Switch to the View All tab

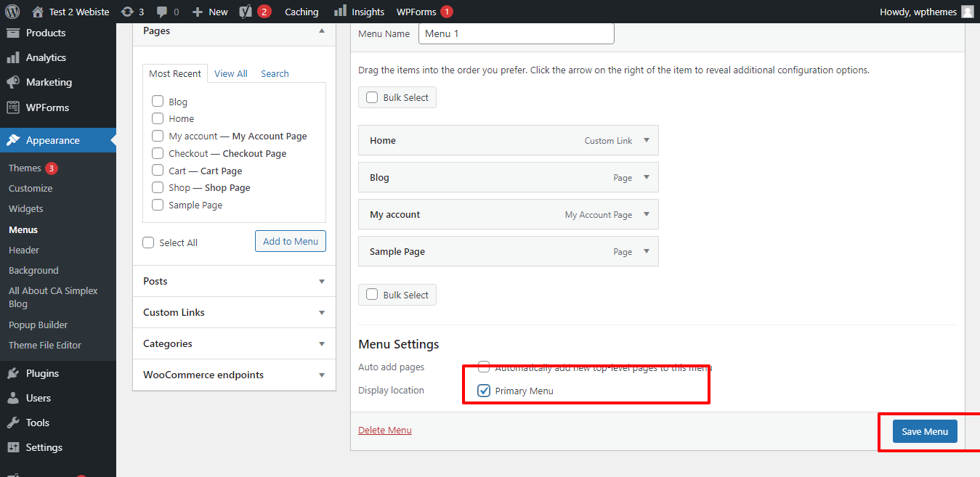coord(231,73)
